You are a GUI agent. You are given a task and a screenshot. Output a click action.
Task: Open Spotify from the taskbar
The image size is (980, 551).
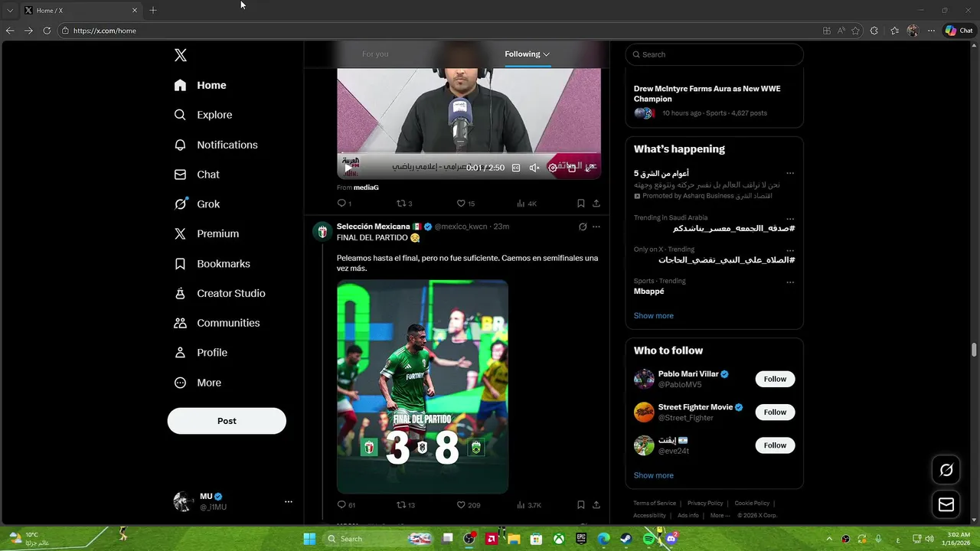648,539
